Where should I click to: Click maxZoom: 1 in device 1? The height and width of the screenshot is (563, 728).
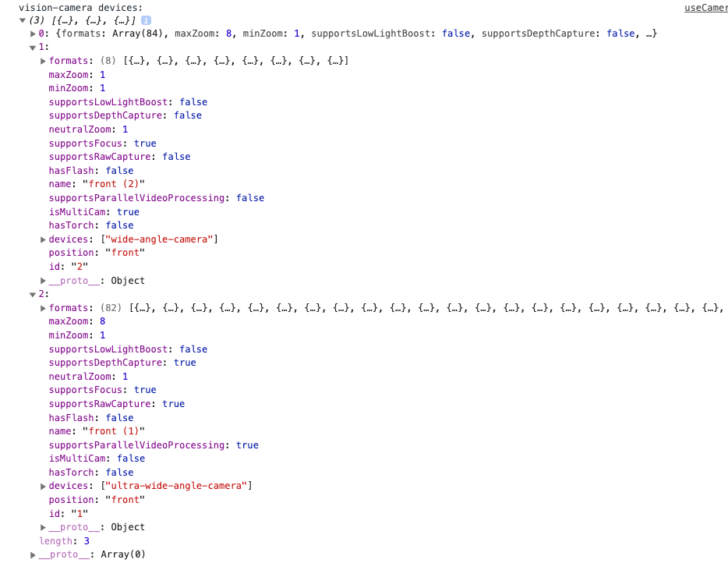tap(77, 75)
